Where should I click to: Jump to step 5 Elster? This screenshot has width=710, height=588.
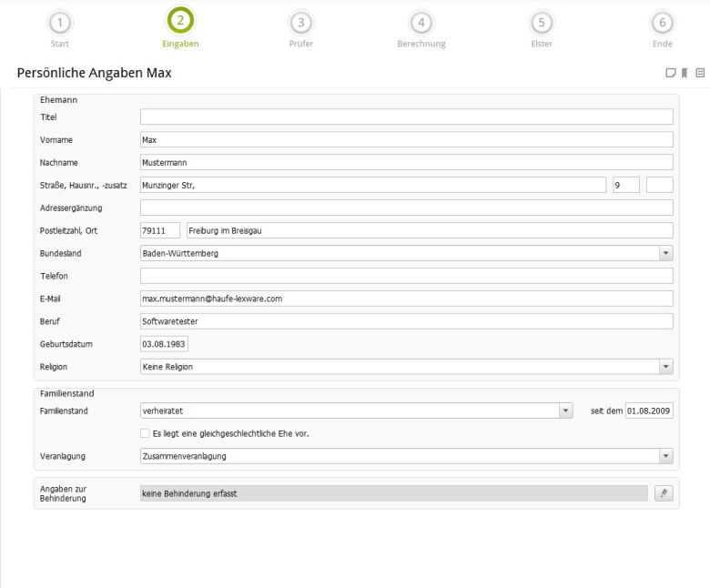541,23
